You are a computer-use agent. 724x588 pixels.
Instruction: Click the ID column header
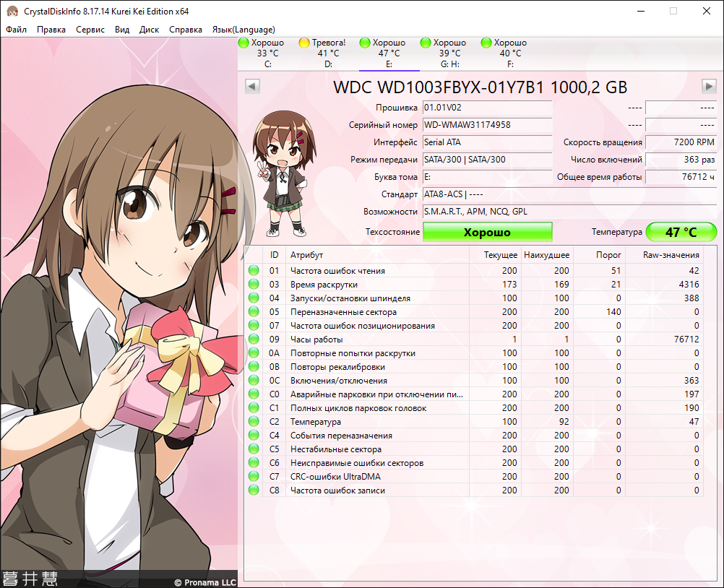(275, 255)
